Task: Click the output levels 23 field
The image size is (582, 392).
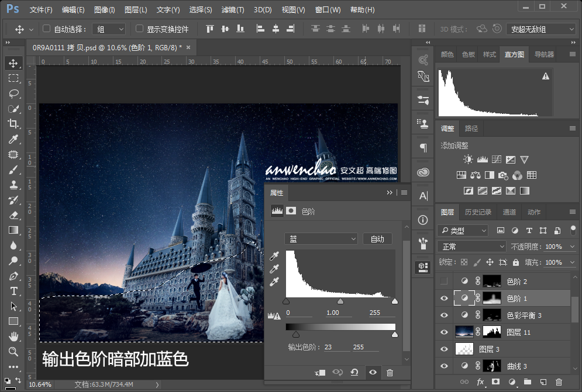Action: (x=337, y=347)
